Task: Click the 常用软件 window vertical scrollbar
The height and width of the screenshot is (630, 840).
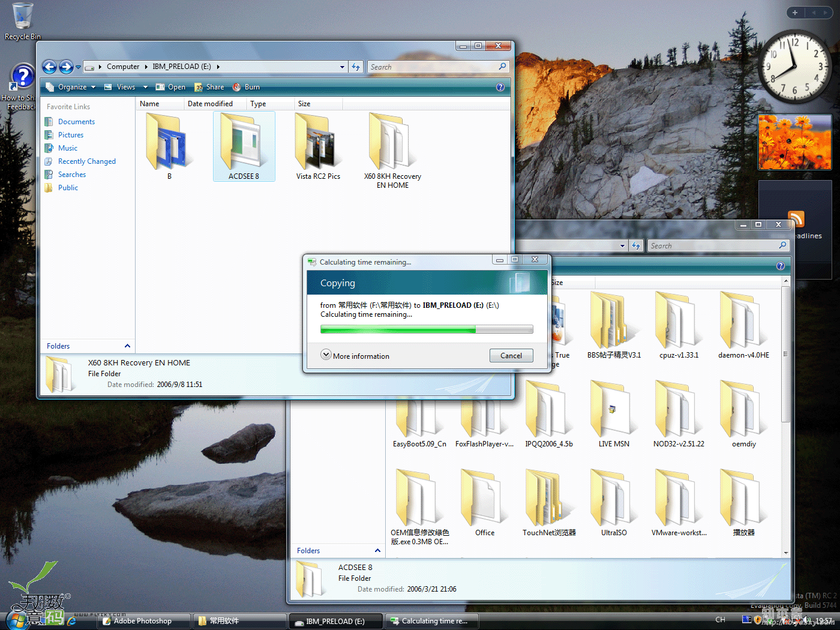Action: [785, 354]
